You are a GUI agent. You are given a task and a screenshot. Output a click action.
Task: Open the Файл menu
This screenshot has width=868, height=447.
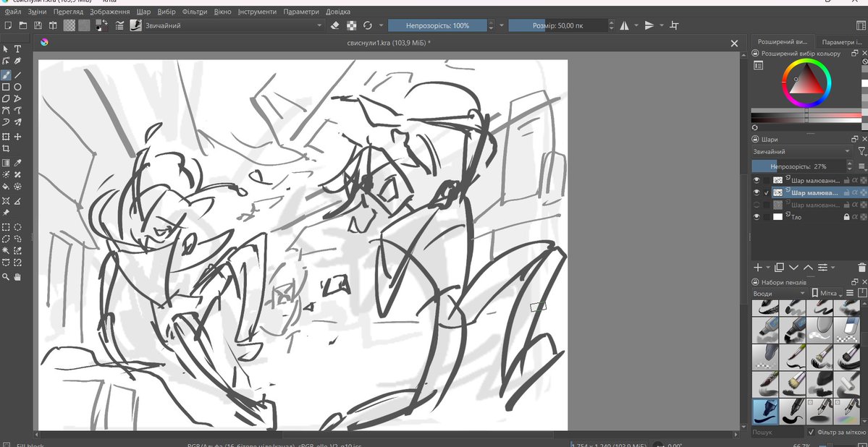tap(13, 12)
